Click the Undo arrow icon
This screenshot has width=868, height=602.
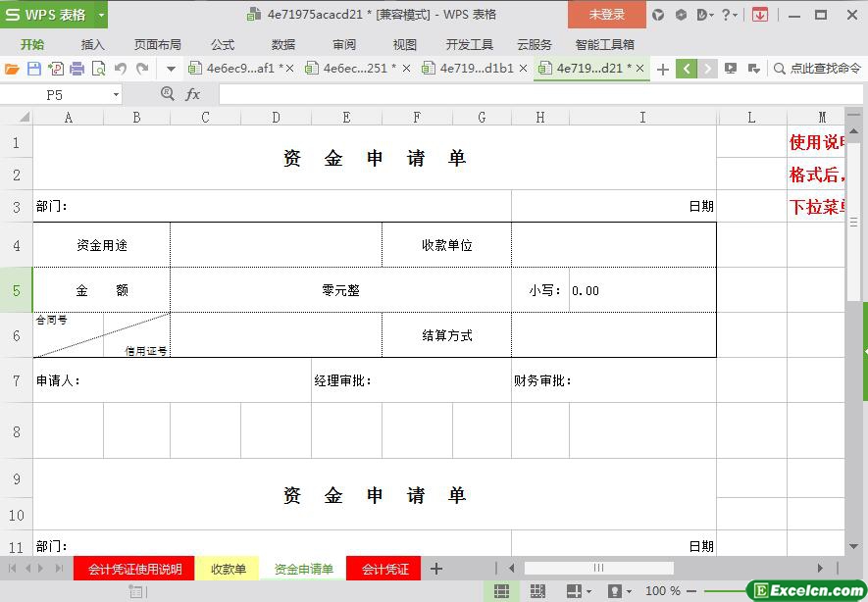pos(121,69)
